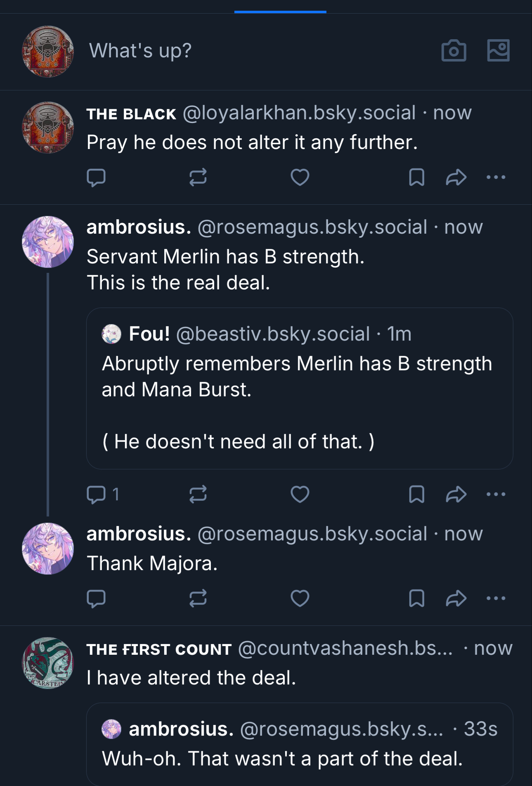Bookmark the "Thank Majora." post
This screenshot has height=786, width=532.
pos(416,598)
